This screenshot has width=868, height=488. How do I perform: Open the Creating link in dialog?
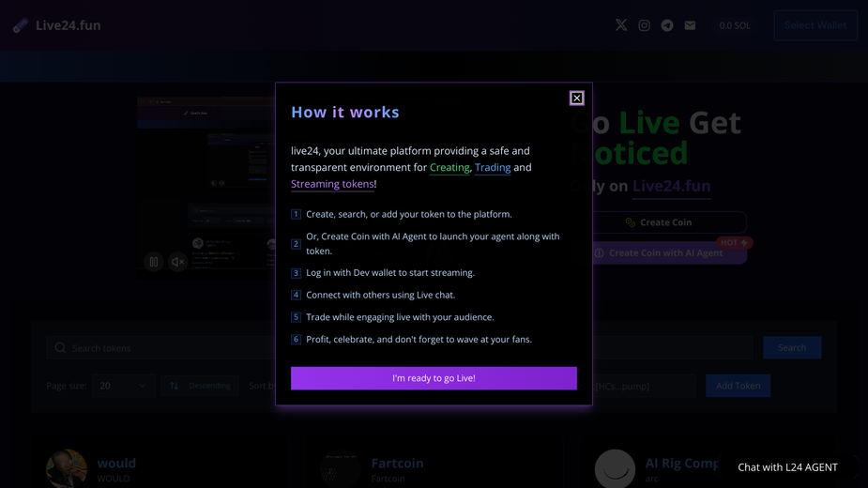[449, 167]
